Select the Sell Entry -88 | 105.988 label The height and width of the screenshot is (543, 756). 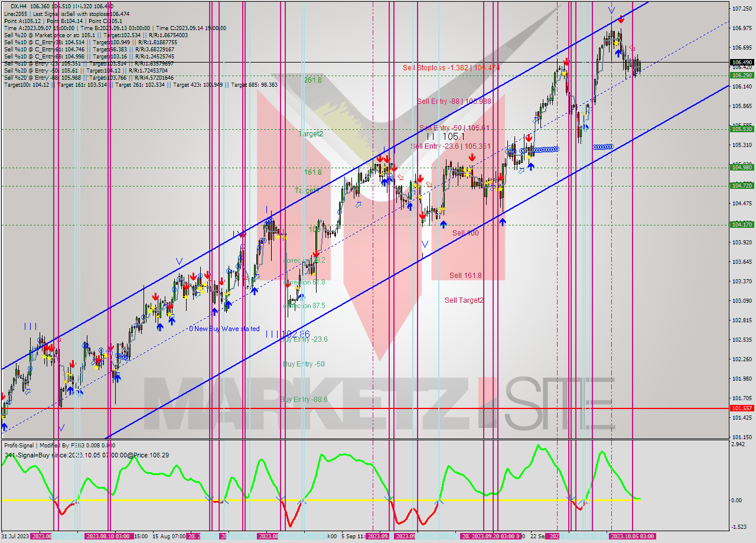[454, 102]
